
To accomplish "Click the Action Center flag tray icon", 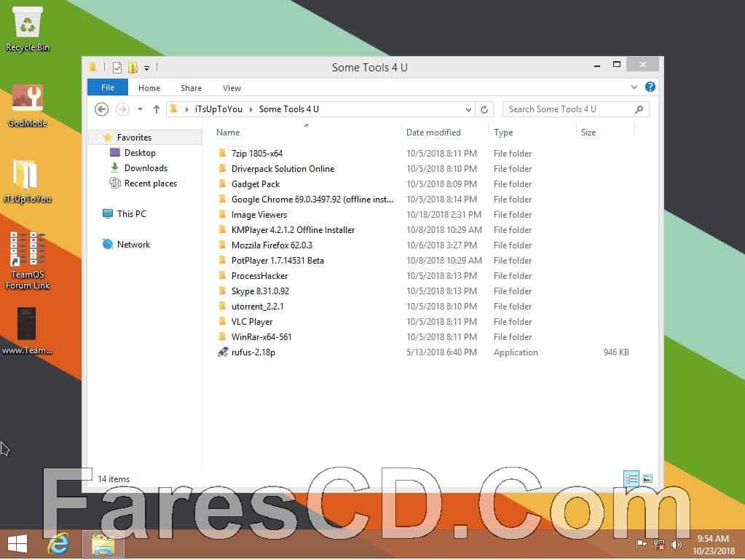I will (641, 544).
